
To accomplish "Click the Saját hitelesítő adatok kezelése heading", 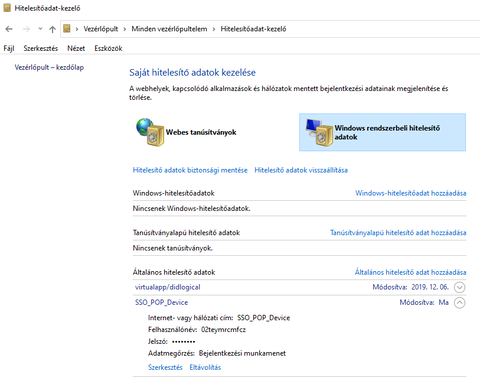I will click(192, 73).
